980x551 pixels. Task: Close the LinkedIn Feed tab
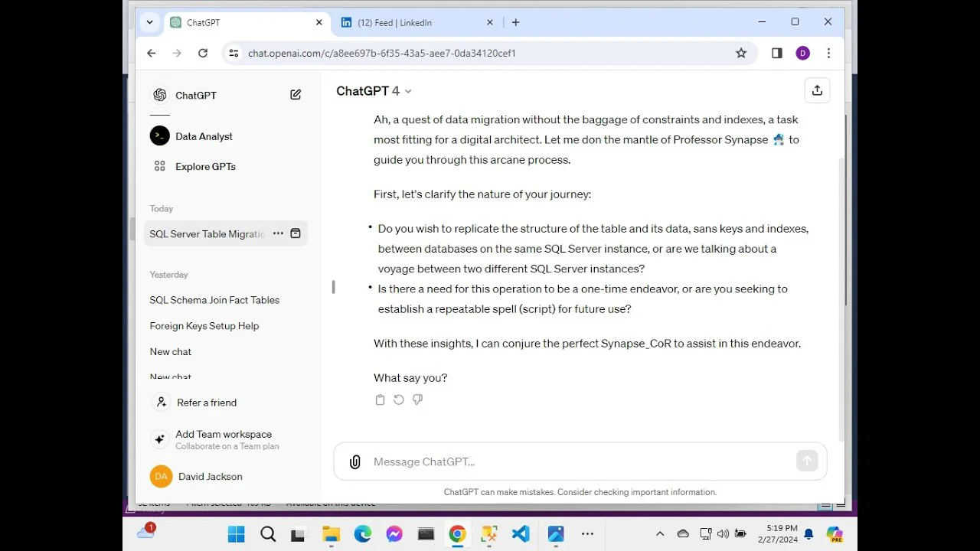click(490, 22)
